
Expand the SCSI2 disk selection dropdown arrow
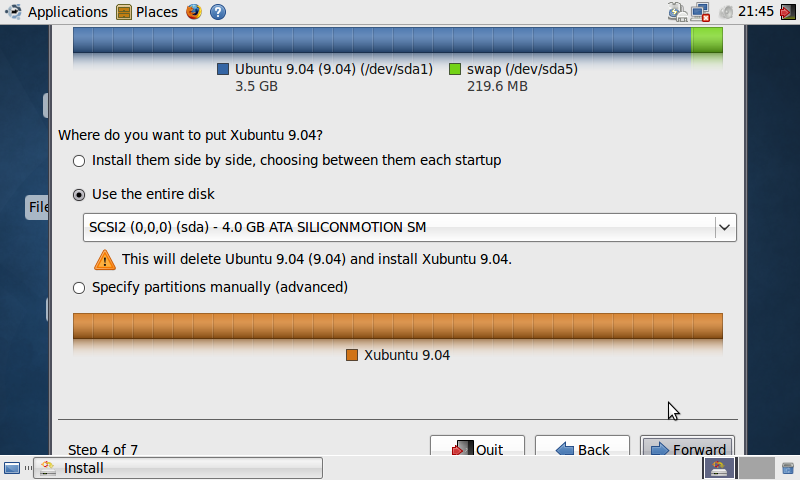coord(725,228)
